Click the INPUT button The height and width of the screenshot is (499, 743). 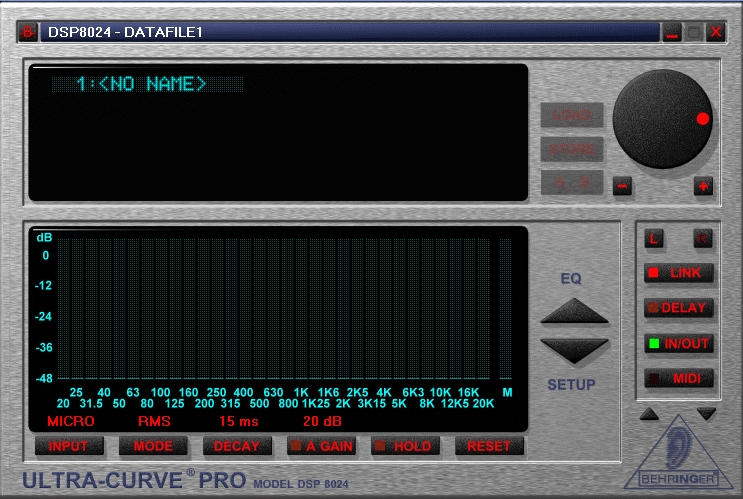point(69,446)
